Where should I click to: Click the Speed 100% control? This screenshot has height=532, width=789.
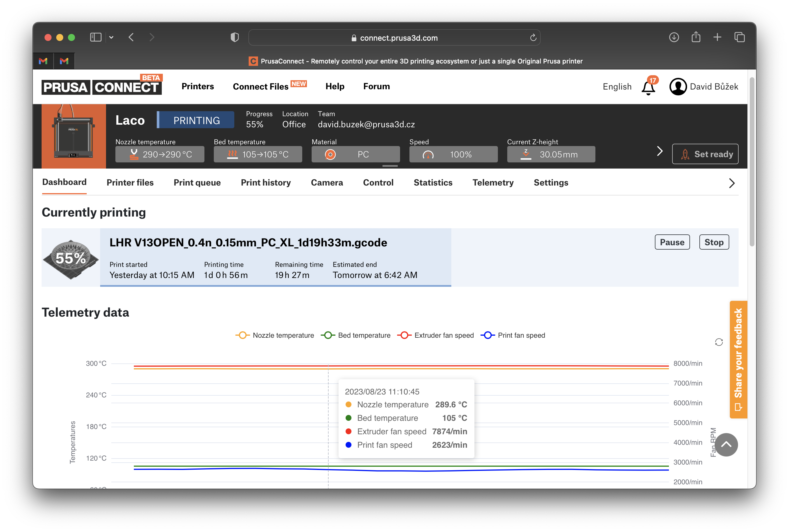coord(453,155)
